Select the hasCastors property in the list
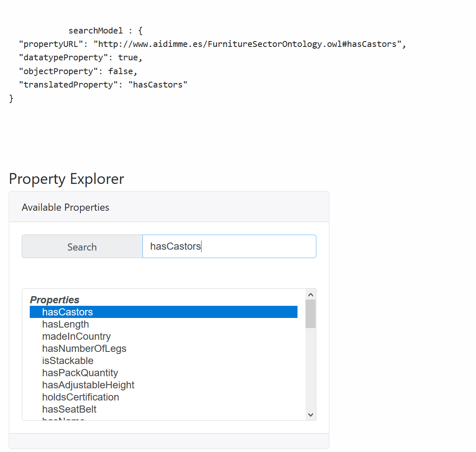Screen dimensions: 476x452 pyautogui.click(x=67, y=312)
